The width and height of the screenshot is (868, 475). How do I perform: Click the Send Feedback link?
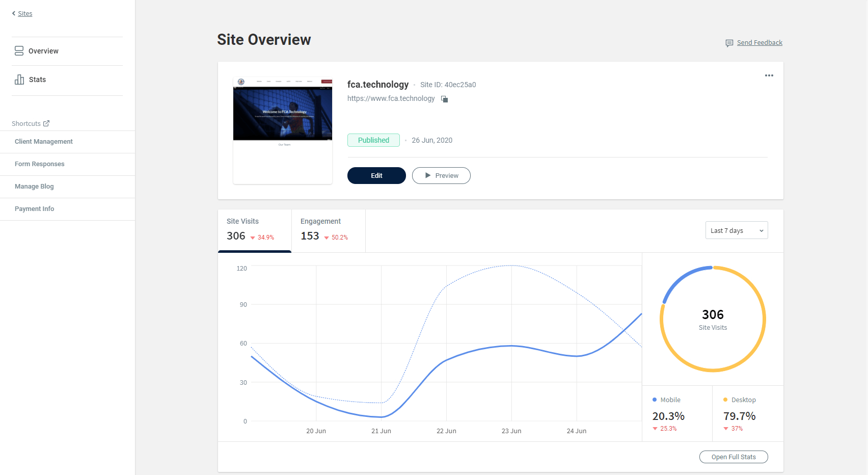point(759,43)
